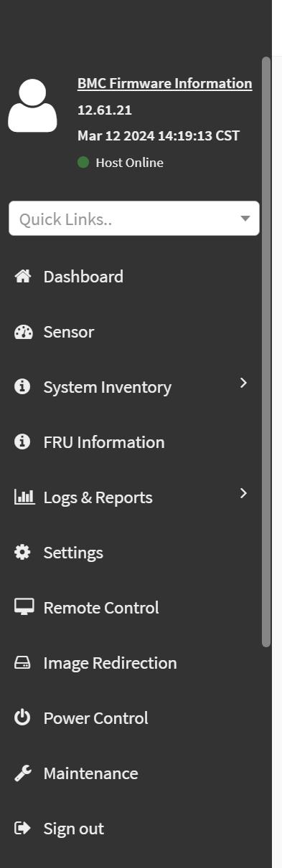Open the BMC Firmware Information link
Image resolution: width=282 pixels, height=868 pixels.
point(165,84)
